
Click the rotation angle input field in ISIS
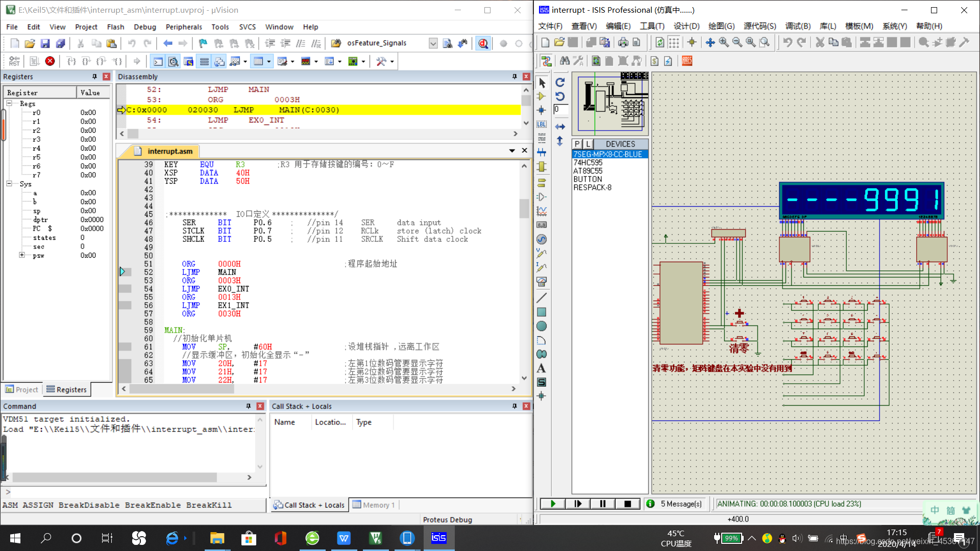pyautogui.click(x=560, y=109)
